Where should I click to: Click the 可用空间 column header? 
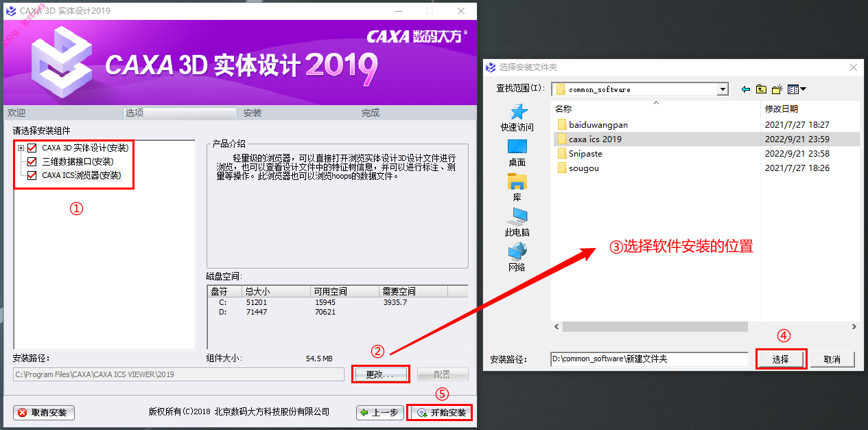click(344, 291)
